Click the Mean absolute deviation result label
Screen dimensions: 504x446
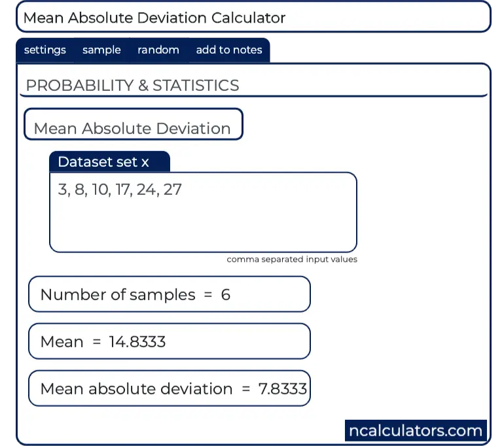coord(136,389)
